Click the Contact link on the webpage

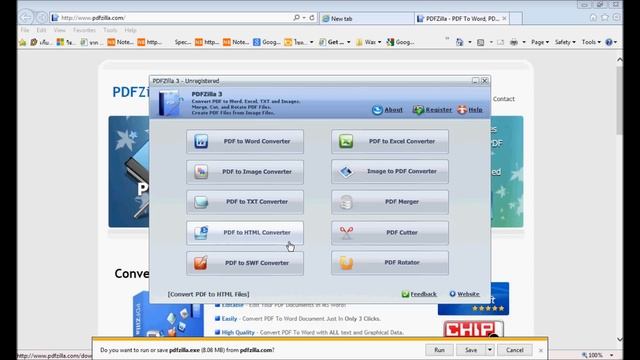coord(504,99)
